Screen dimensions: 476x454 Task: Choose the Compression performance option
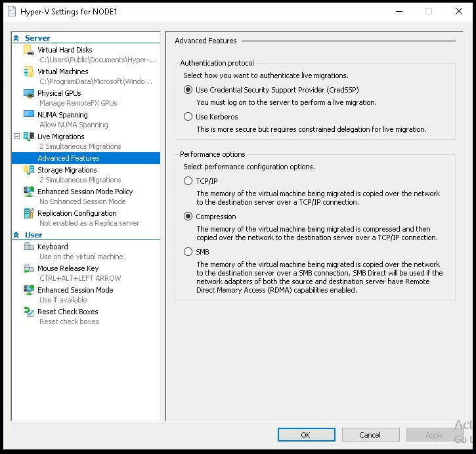click(x=188, y=217)
